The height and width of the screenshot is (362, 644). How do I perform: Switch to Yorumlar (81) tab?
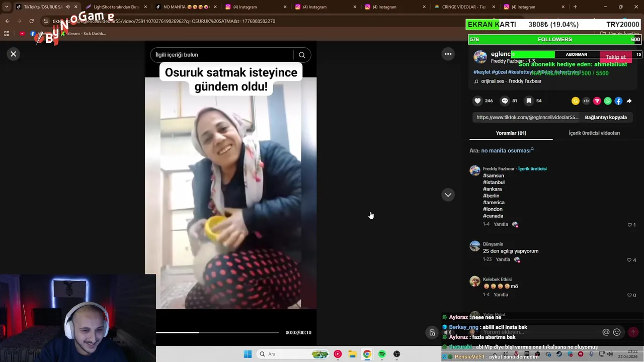[x=511, y=133]
